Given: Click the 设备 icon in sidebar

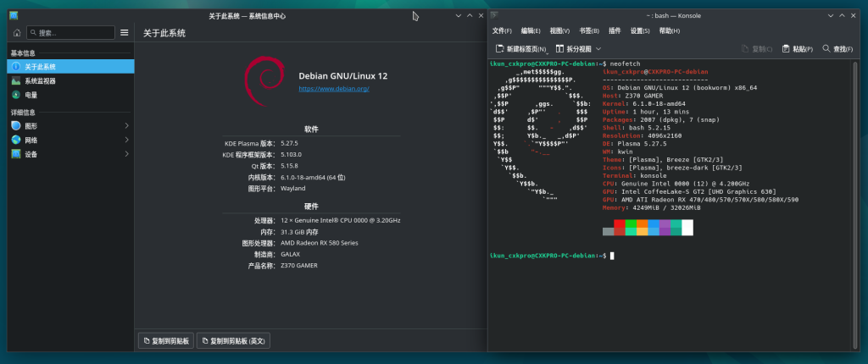Looking at the screenshot, I should (x=16, y=154).
